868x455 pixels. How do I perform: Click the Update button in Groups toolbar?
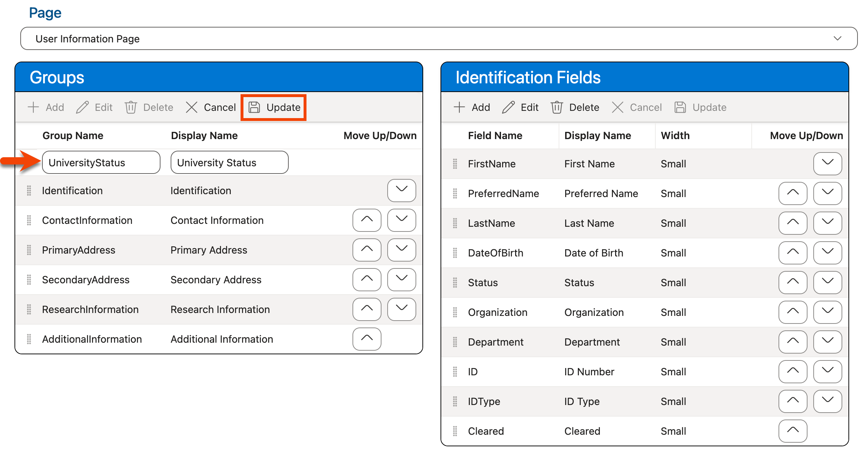point(274,107)
